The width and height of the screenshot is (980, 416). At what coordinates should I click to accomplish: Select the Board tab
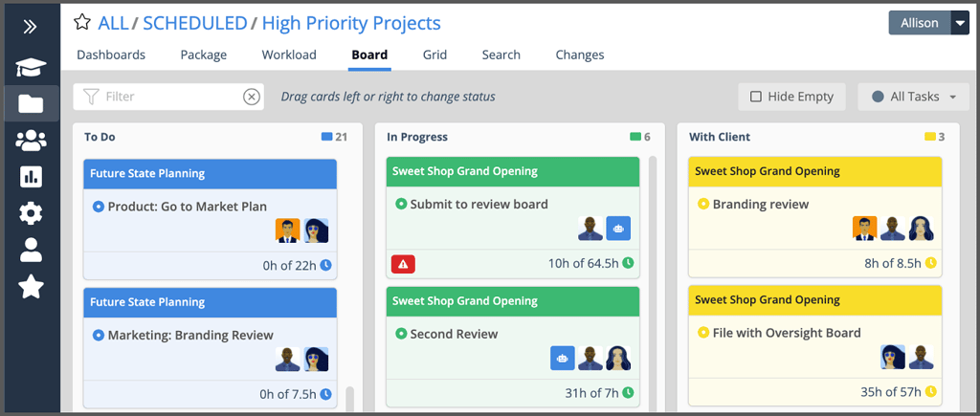pyautogui.click(x=369, y=55)
